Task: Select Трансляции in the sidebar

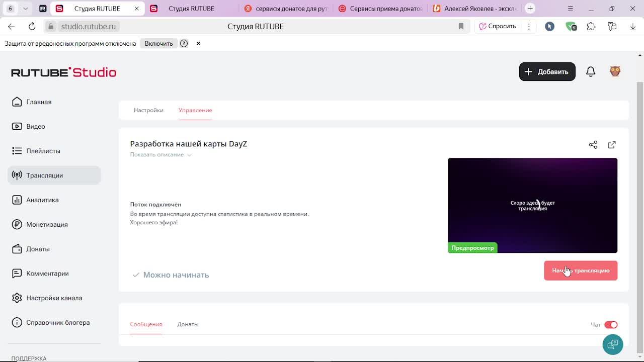Action: click(54, 175)
